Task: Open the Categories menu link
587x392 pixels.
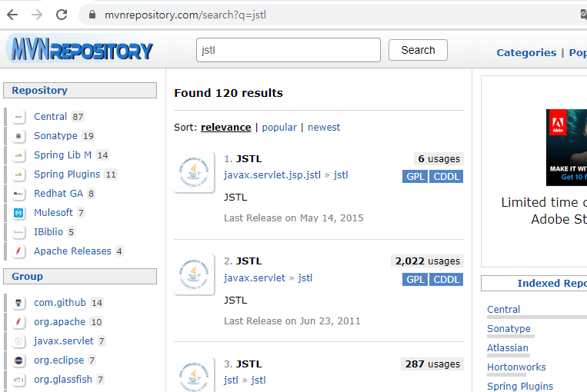Action: [x=526, y=52]
